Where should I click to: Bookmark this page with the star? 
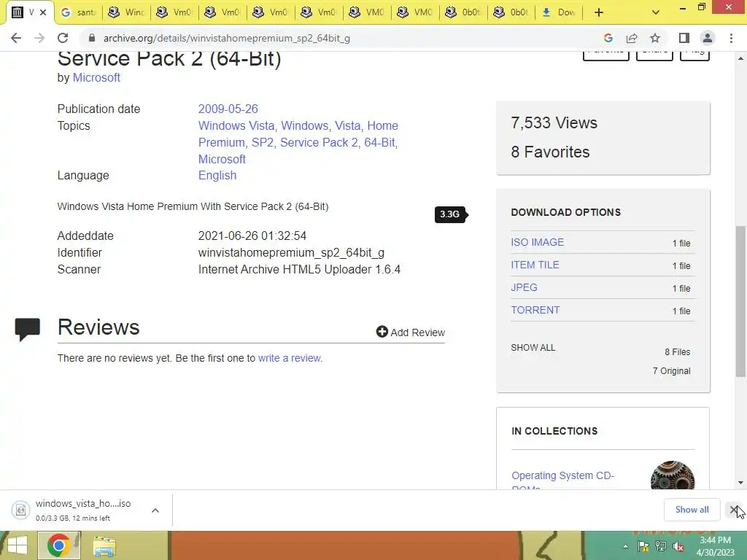pyautogui.click(x=655, y=38)
